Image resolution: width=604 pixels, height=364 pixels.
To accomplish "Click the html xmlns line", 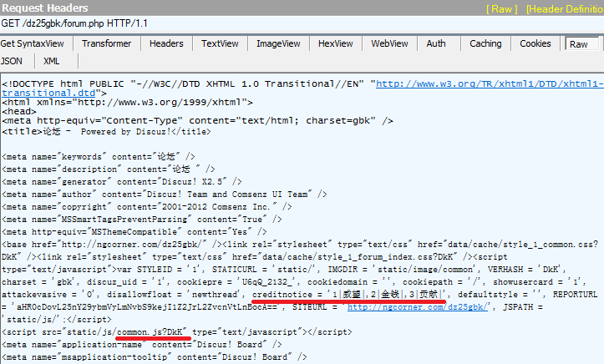I will 128,103.
